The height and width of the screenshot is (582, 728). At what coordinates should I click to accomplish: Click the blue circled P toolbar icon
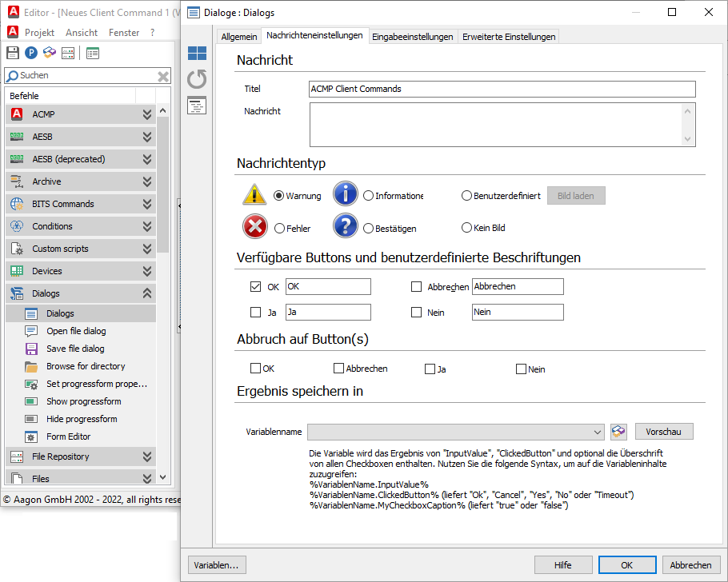31,53
